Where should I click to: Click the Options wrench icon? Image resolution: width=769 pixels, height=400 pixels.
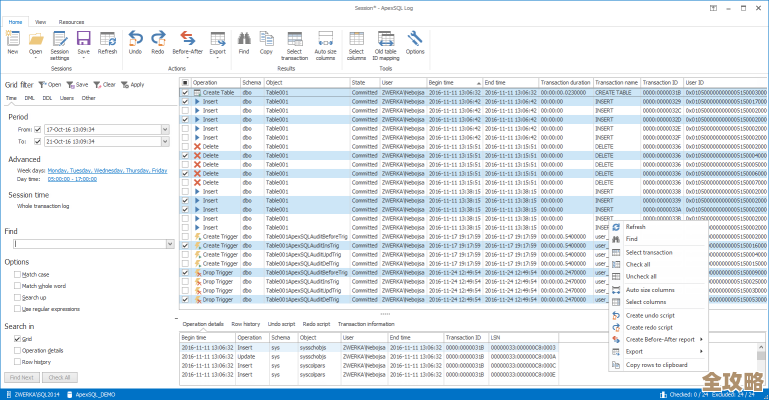pos(415,38)
